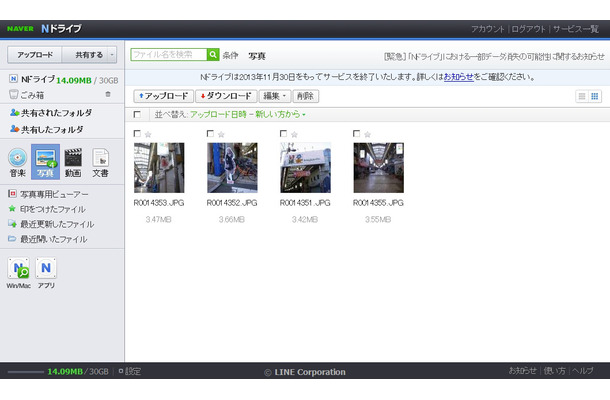Click the 条件 search condition label
610x400 pixels.
coord(230,56)
